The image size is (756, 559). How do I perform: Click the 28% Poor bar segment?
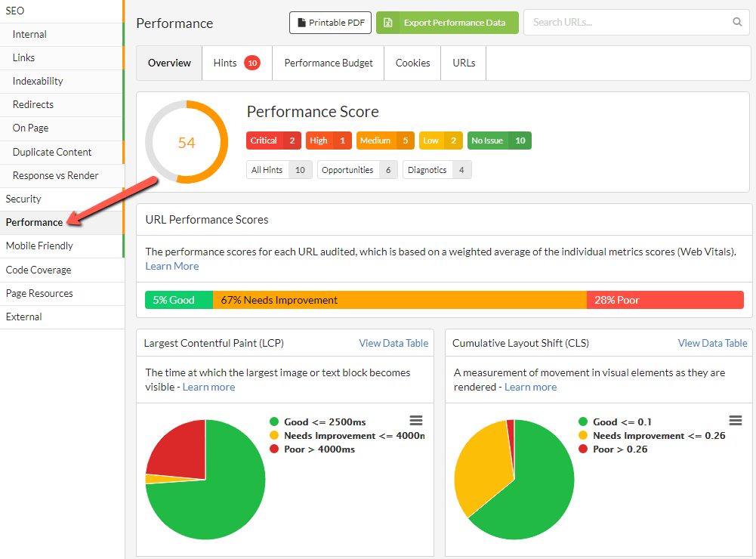pos(665,300)
